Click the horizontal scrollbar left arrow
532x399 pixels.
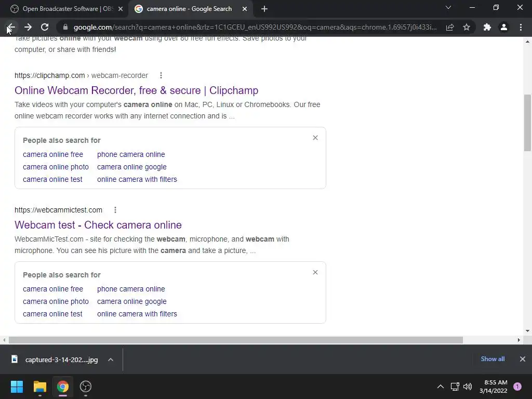tap(4, 340)
